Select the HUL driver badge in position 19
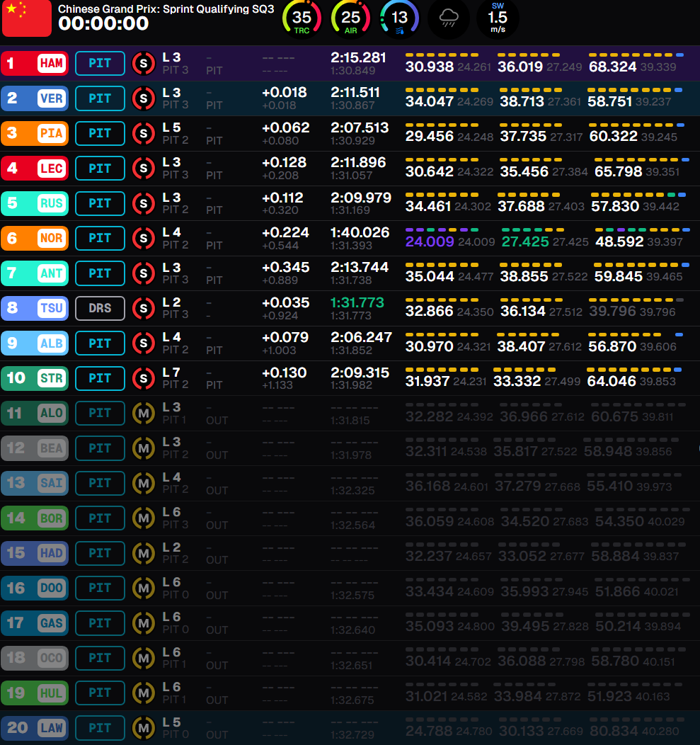700x745 pixels. pyautogui.click(x=35, y=693)
